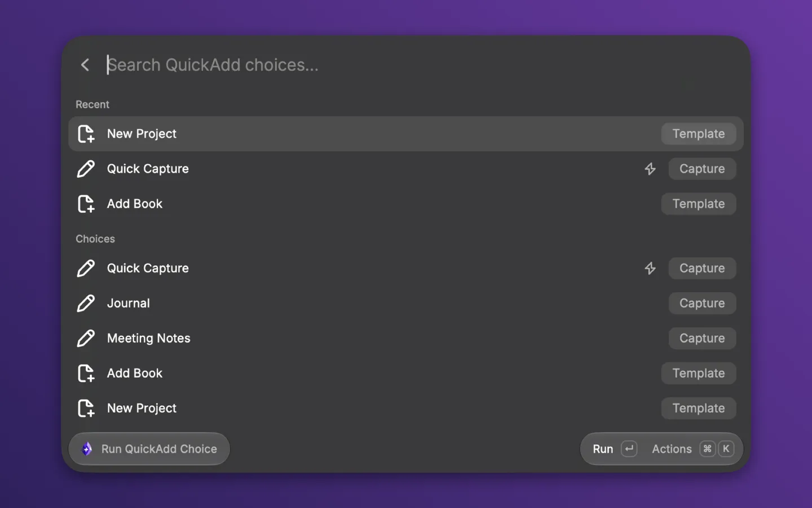Screen dimensions: 812x508
Task: Click pencil icon for Recent Quick Capture
Action: (86, 169)
